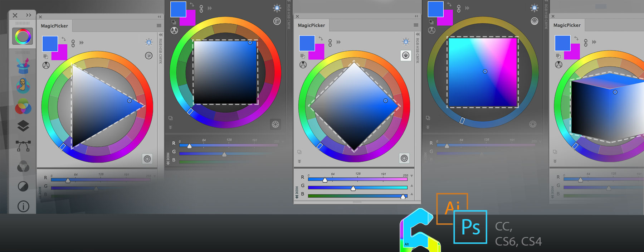The width and height of the screenshot is (644, 252).
Task: Select the MagicPicker color wheel icon in left toolbar
Action: click(23, 37)
